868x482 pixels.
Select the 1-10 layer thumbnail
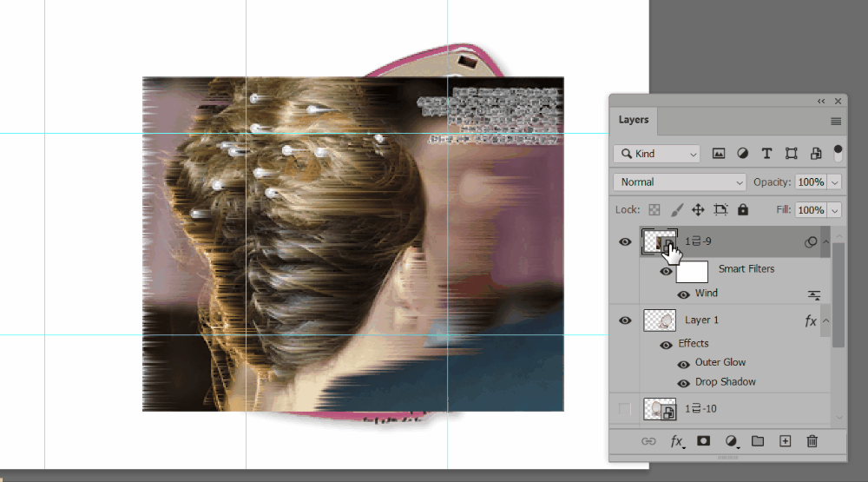[x=660, y=409]
